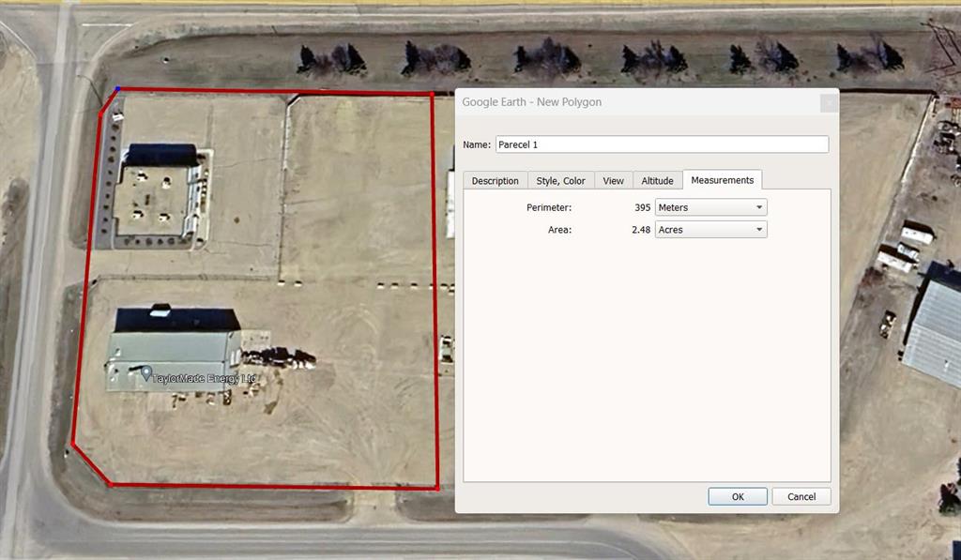Viewport: 961px width, 560px height.
Task: Click the polygon's bottom-right corner vertex
Action: pyautogui.click(x=438, y=488)
